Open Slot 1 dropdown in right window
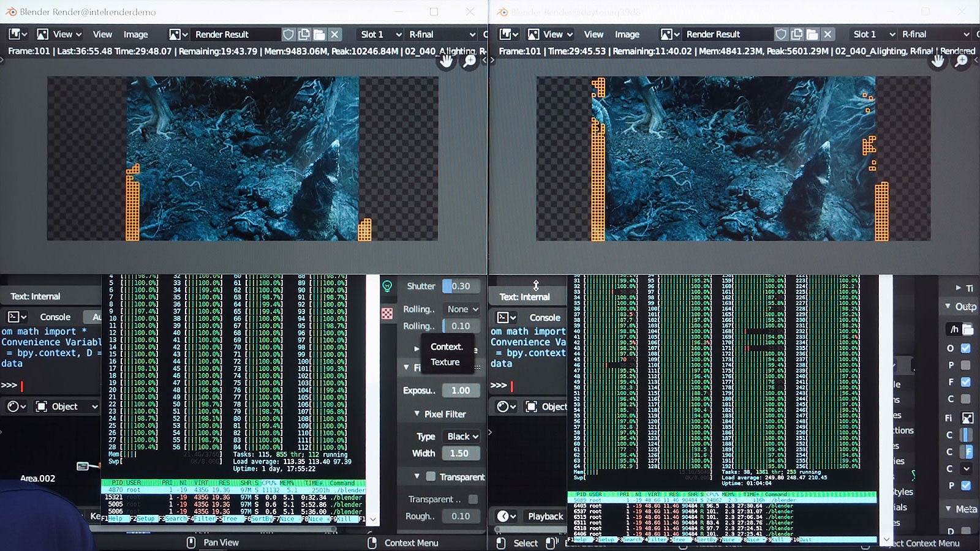This screenshot has width=980, height=551. point(873,34)
